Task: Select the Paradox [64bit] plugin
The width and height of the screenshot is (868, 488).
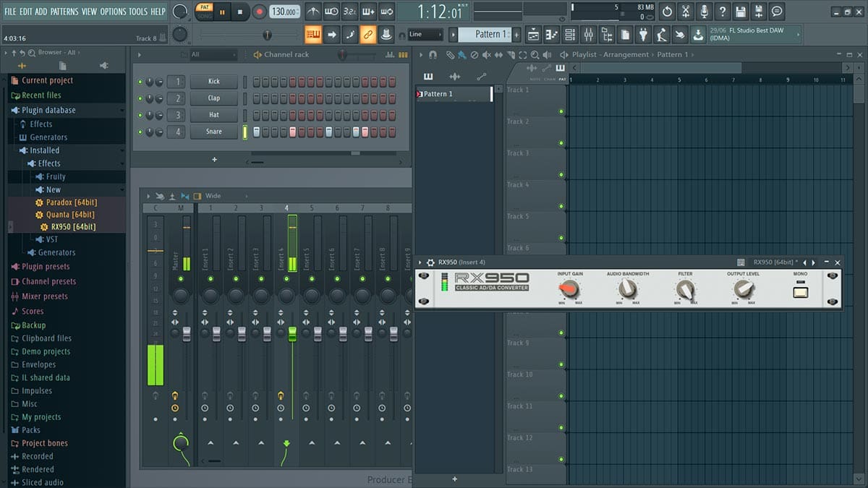Action: coord(71,202)
